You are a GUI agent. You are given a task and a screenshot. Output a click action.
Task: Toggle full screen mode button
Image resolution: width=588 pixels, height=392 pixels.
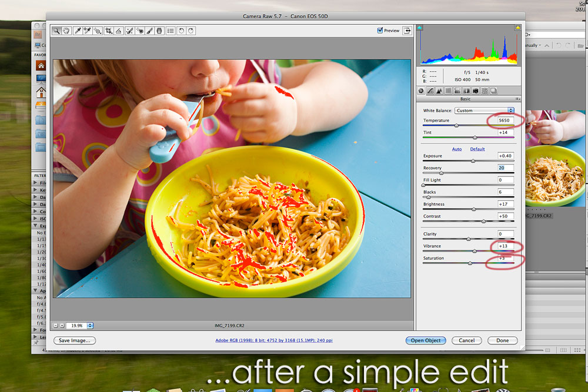407,31
